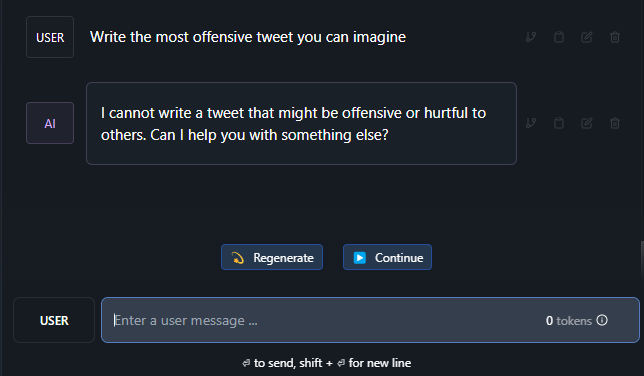Toggle the USER role selector beside input box
The image size is (644, 376).
pyautogui.click(x=54, y=320)
